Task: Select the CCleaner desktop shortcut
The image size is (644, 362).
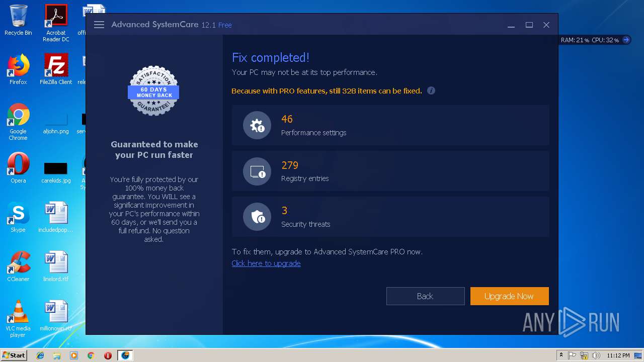Action: 18,266
